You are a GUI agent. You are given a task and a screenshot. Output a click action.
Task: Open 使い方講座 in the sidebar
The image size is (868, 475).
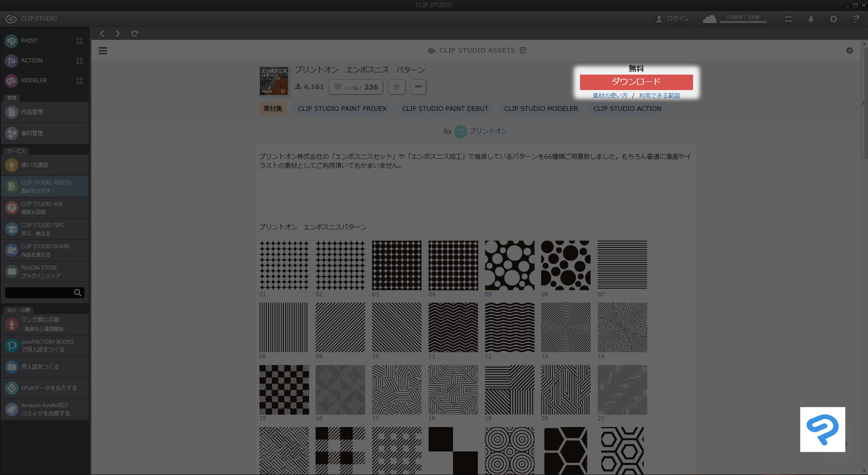(x=45, y=165)
